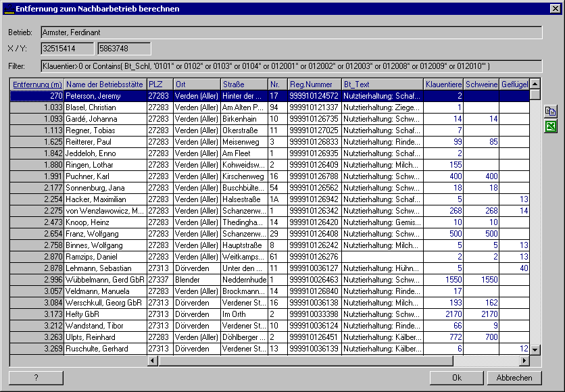Open help with the ? button
Image resolution: width=565 pixels, height=392 pixels.
point(36,378)
